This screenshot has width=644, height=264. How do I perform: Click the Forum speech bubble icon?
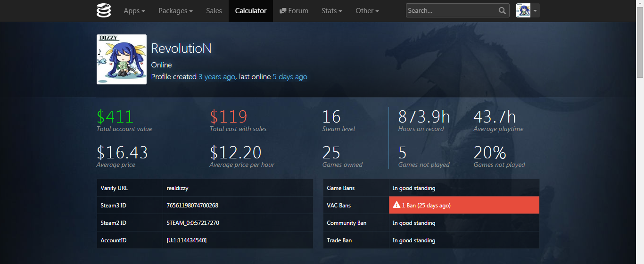point(283,10)
